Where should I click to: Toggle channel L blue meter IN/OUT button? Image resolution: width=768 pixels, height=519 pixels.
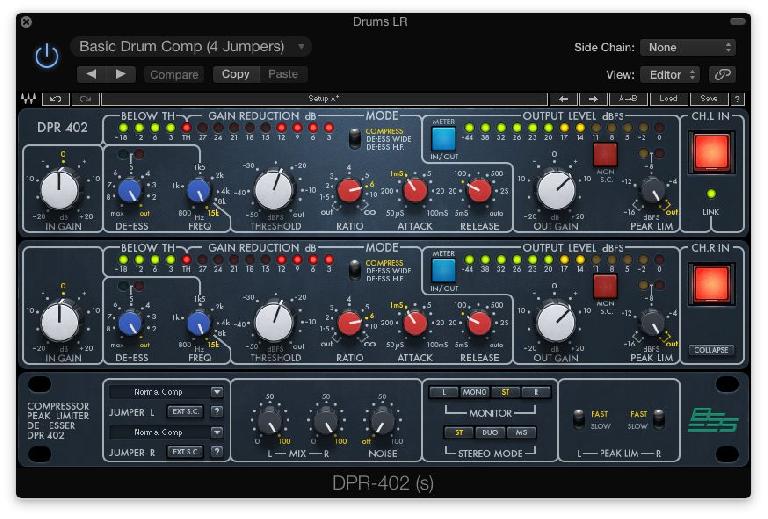pyautogui.click(x=443, y=139)
